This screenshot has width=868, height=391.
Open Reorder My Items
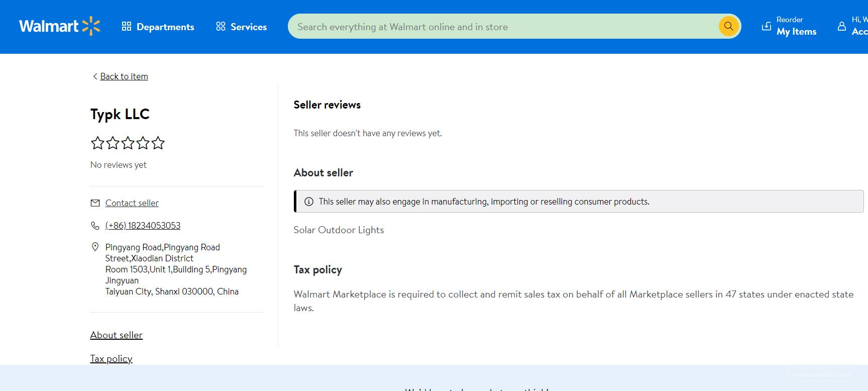click(x=789, y=26)
